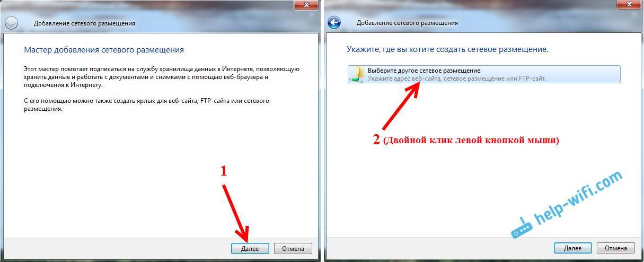Click red annotation 'Двойной клик левой кнопкой мыши'
The width and height of the screenshot is (644, 262).
tap(471, 141)
